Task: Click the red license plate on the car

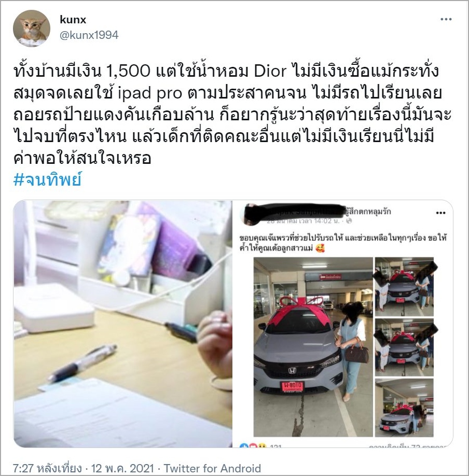Action: pos(292,386)
